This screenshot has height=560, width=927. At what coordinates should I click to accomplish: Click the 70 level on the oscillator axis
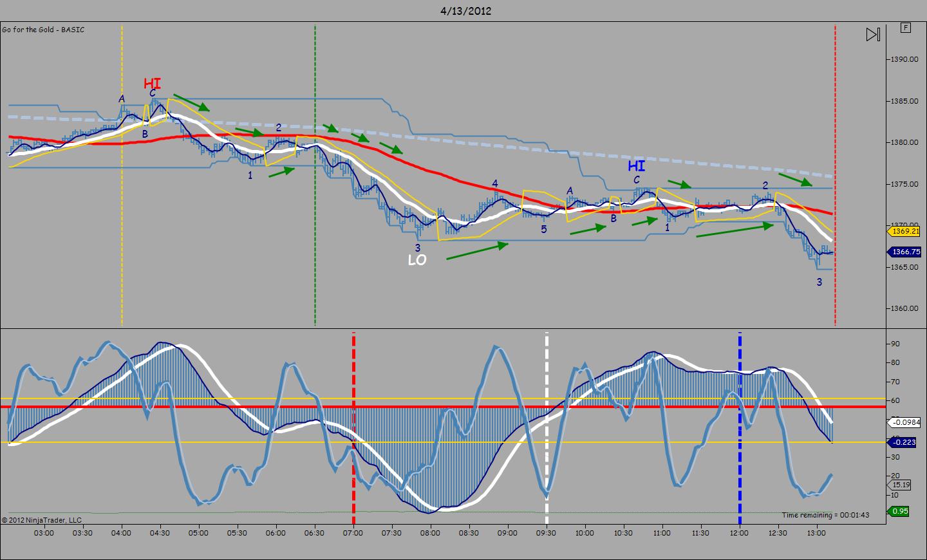[895, 382]
